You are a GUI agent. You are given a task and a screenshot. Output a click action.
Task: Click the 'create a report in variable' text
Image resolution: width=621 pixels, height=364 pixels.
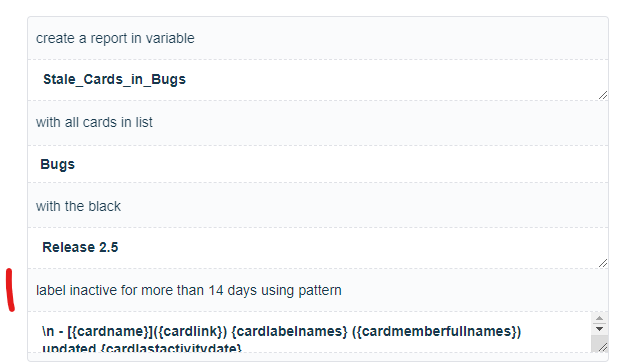point(115,38)
